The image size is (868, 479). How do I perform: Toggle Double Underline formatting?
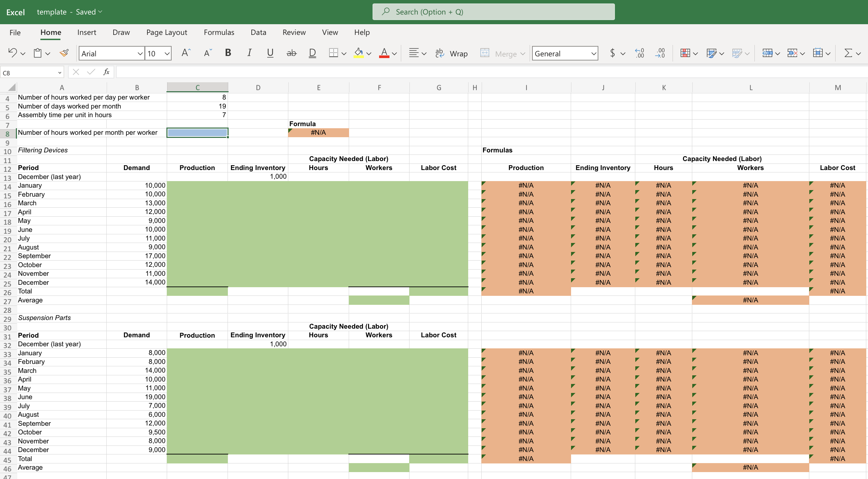click(312, 53)
